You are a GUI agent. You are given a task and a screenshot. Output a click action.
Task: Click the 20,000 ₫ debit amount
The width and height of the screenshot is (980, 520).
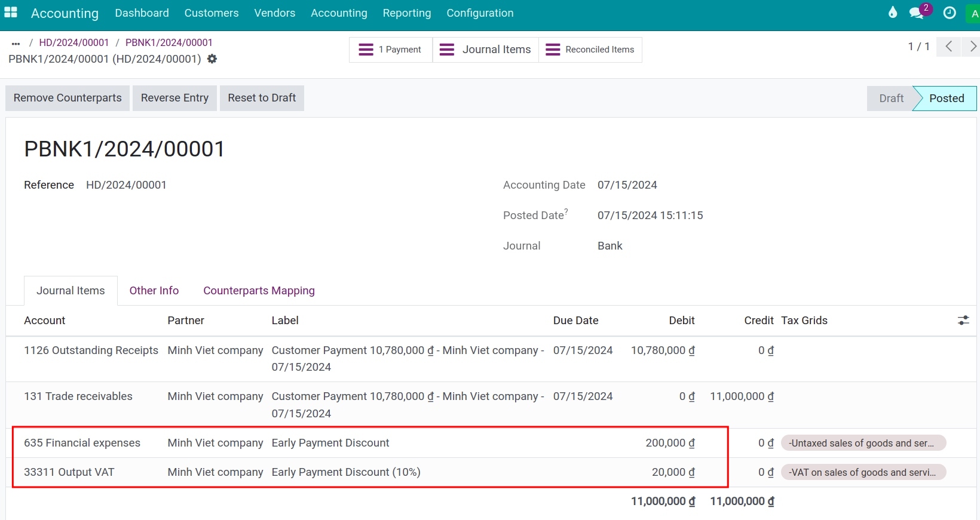point(673,472)
